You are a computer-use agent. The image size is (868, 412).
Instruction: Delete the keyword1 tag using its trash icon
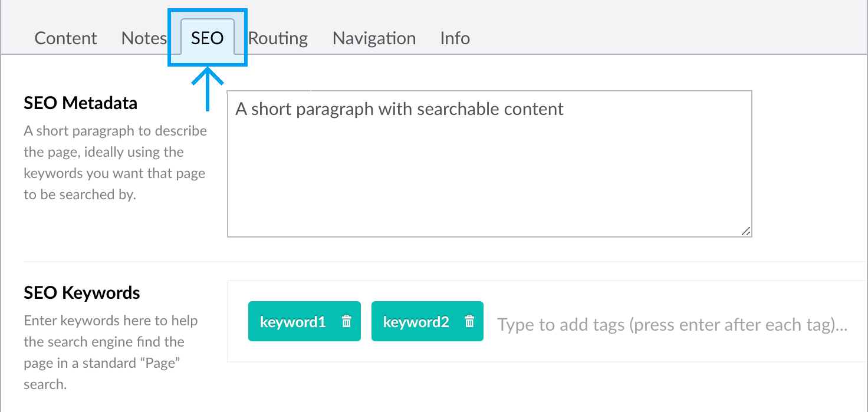coord(347,322)
